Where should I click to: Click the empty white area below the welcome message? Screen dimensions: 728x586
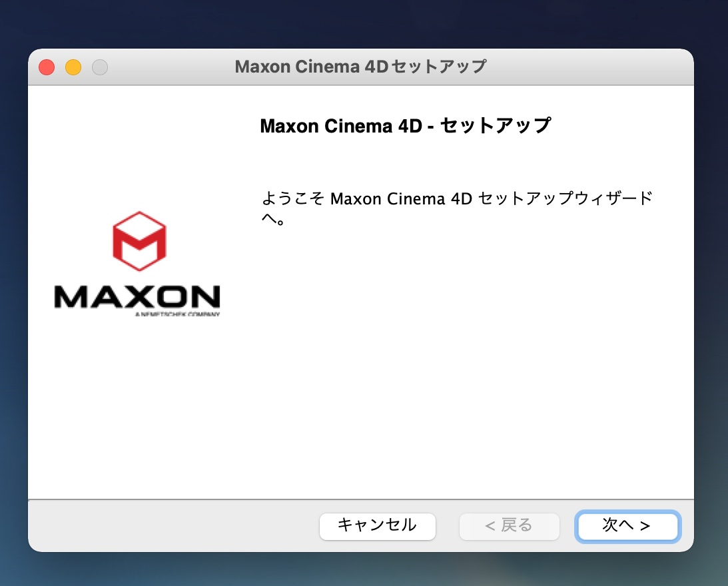pos(464,362)
